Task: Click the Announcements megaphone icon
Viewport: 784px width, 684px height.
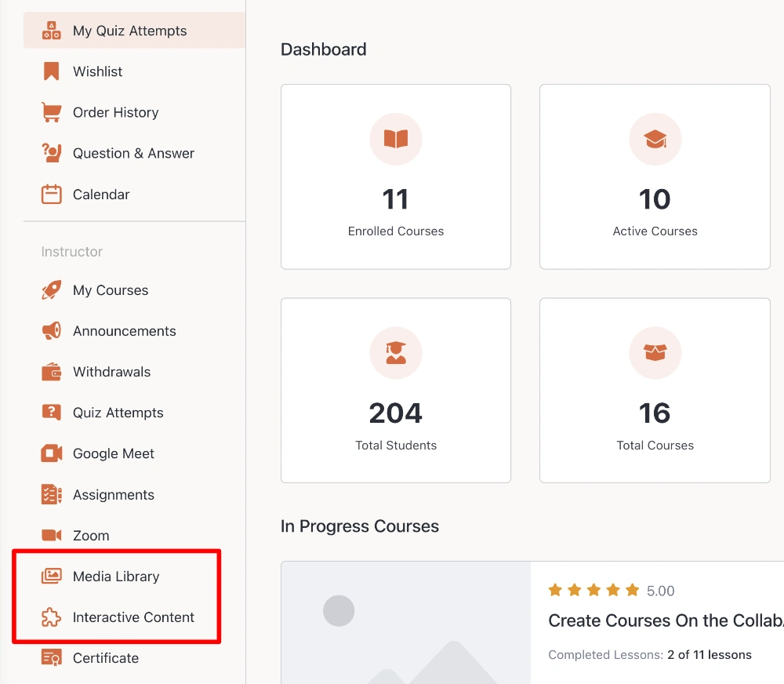Action: click(50, 330)
